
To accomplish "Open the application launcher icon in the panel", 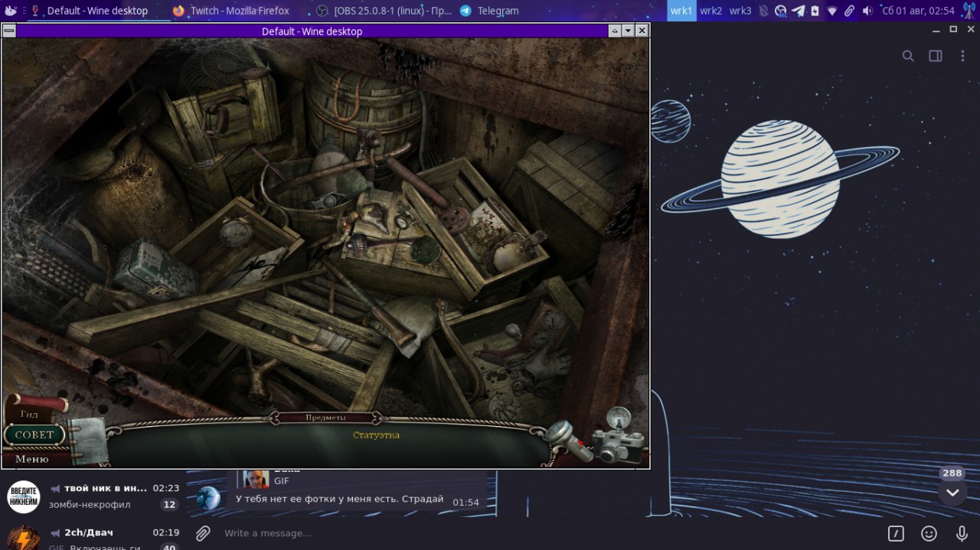I will coord(11,11).
